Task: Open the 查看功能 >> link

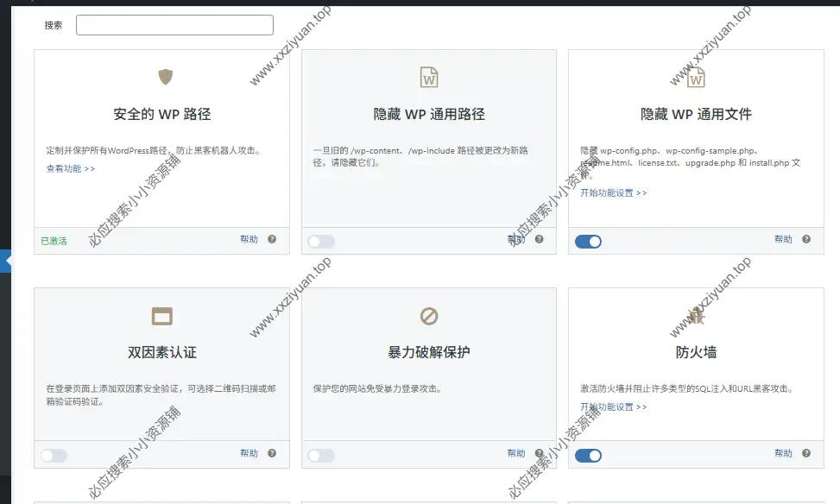Action: point(71,169)
